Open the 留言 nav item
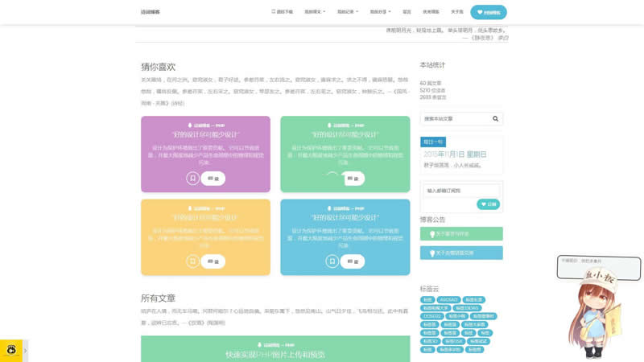Image resolution: width=644 pixels, height=362 pixels. (x=407, y=12)
